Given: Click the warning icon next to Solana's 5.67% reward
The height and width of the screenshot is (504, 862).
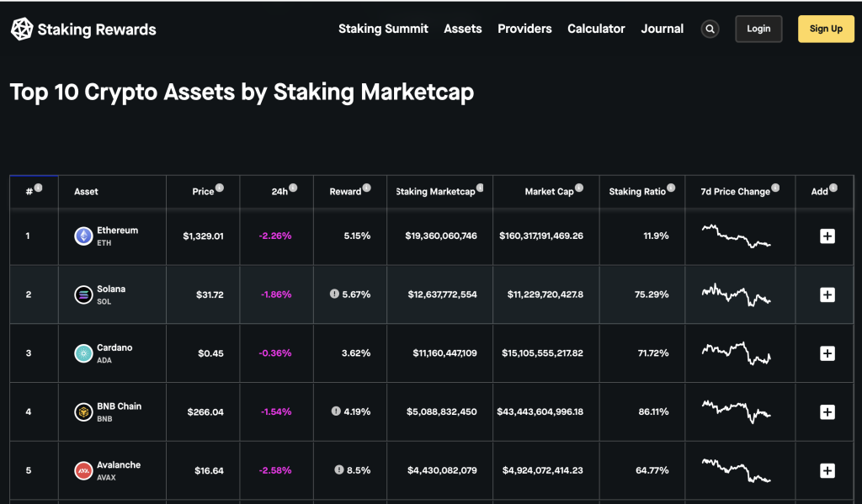Looking at the screenshot, I should click(334, 294).
